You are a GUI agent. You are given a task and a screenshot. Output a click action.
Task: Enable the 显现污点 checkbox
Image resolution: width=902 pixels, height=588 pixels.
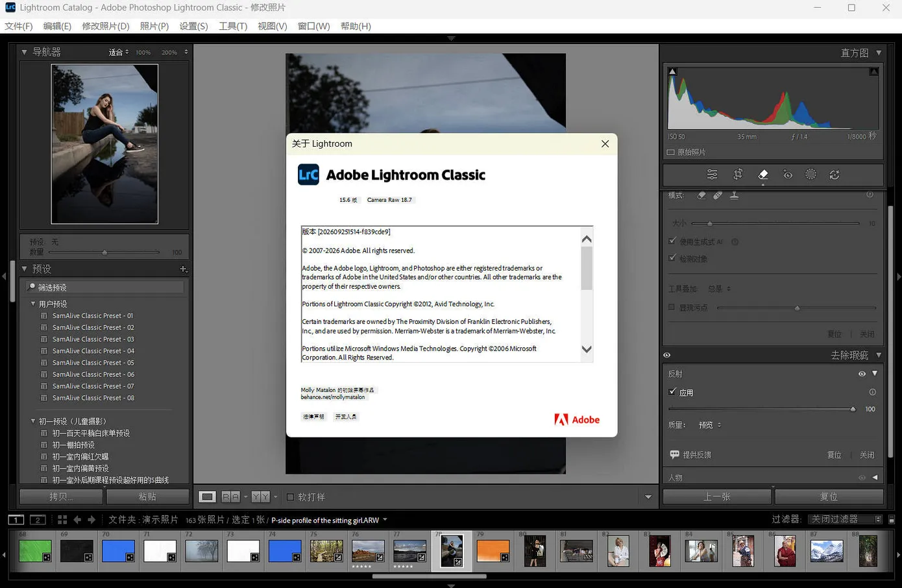672,307
